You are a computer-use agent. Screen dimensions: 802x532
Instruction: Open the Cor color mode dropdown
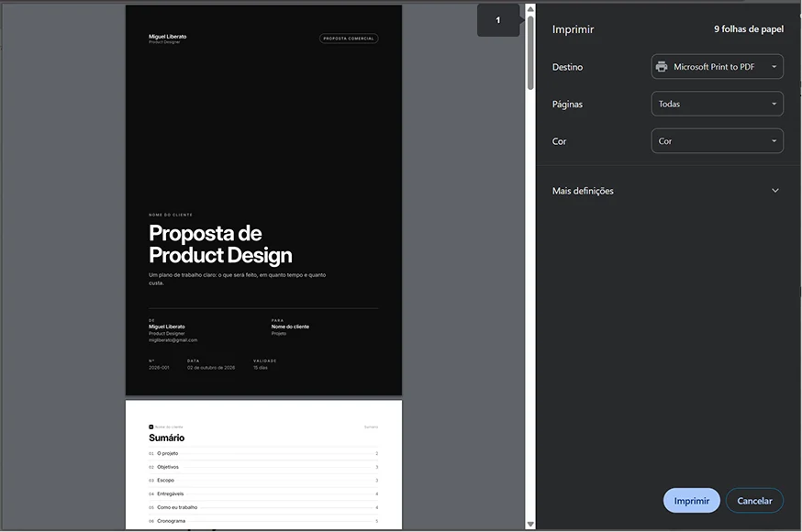pyautogui.click(x=717, y=141)
